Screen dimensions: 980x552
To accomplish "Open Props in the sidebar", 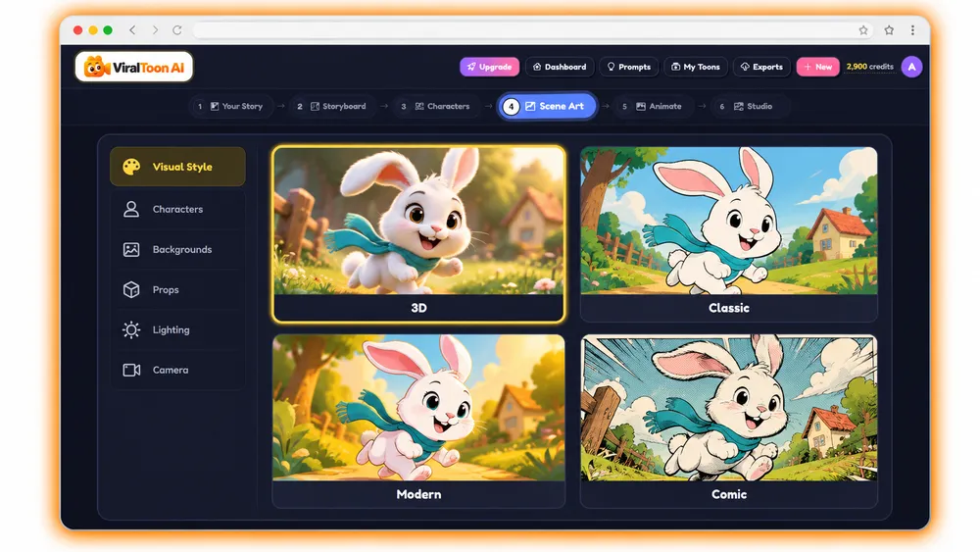I will 177,289.
